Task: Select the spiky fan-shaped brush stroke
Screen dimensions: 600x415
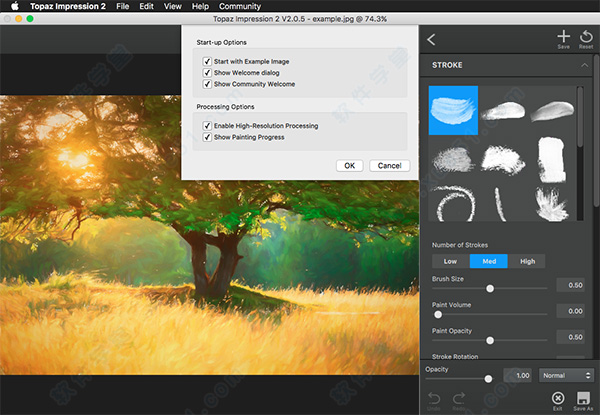Action: [x=551, y=204]
